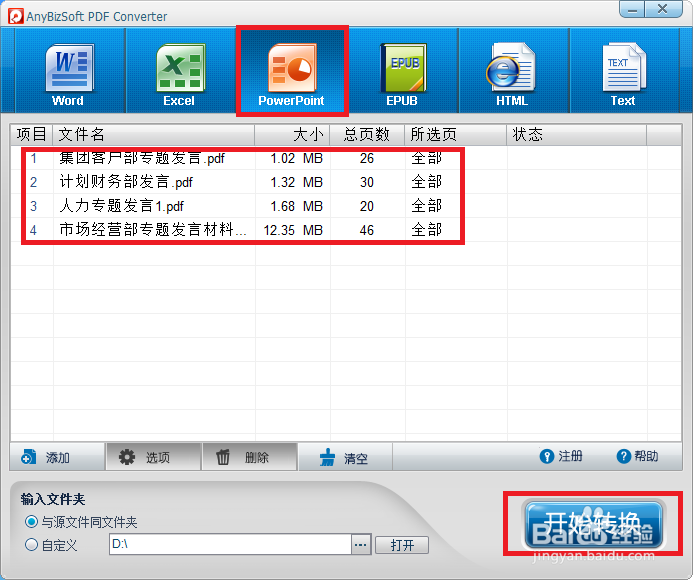The image size is (693, 580).
Task: Select the EPUB output format icon
Action: tap(402, 71)
